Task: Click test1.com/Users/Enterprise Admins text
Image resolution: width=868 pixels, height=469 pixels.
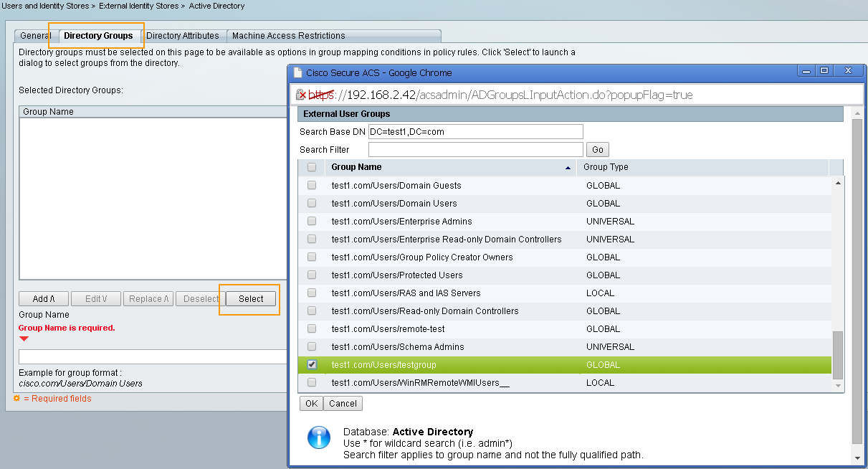Action: (x=401, y=222)
